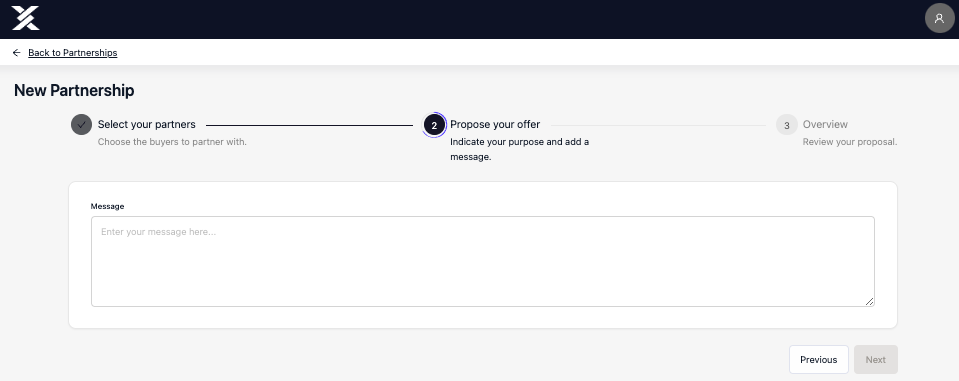The image size is (959, 381).
Task: Click Indicate your purpose description text
Action: coord(520,149)
